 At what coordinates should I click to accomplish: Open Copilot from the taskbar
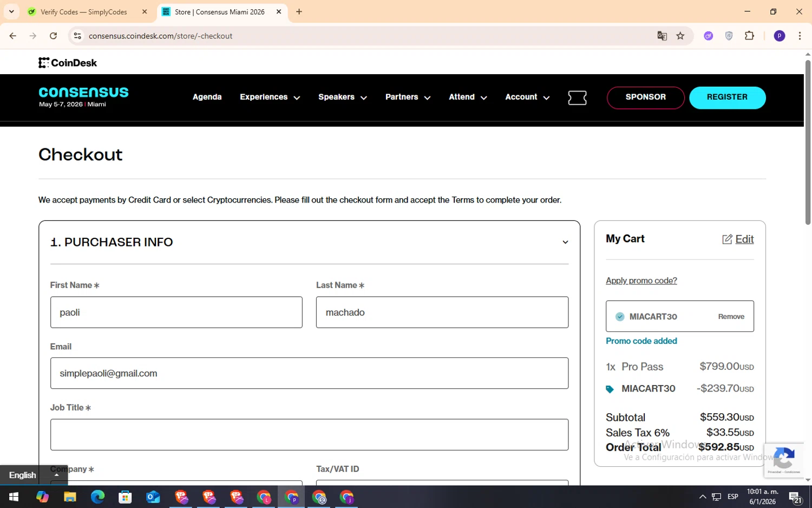click(42, 497)
